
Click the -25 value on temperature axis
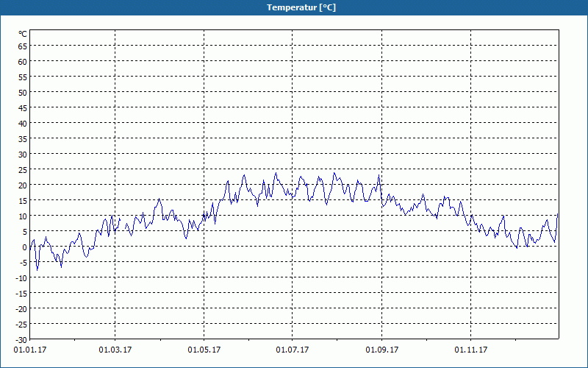21,325
